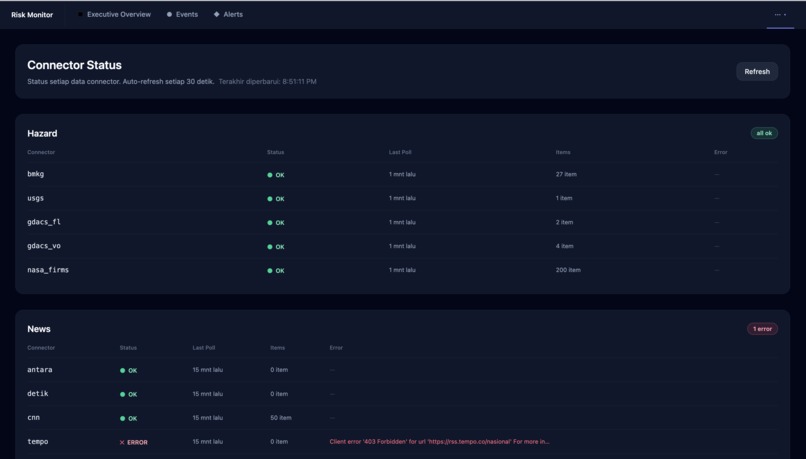Click the Last Poll column header in News table

pos(204,348)
